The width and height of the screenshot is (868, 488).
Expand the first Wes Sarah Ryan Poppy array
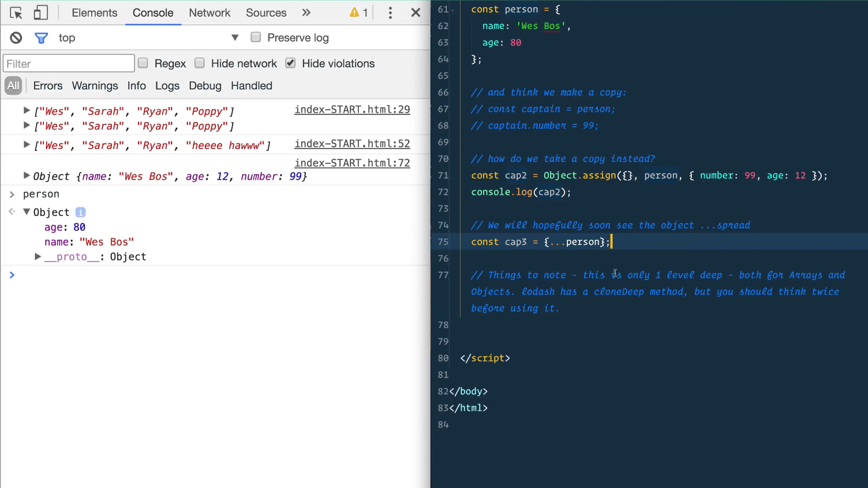(x=27, y=110)
